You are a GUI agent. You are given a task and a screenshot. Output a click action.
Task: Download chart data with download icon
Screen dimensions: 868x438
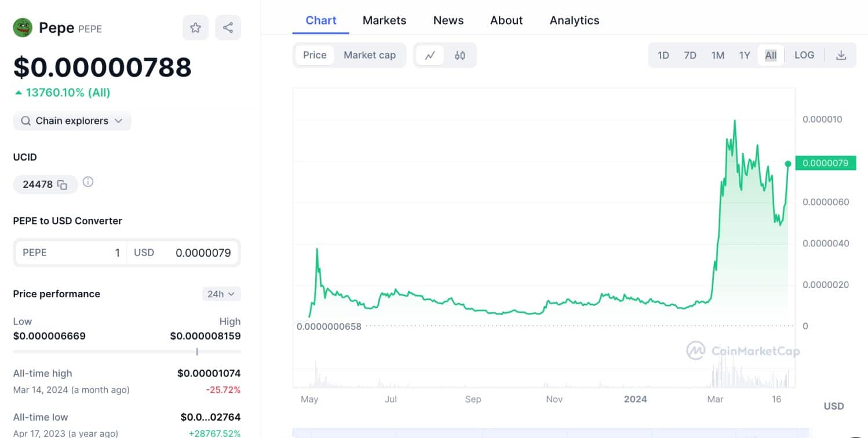click(x=841, y=55)
